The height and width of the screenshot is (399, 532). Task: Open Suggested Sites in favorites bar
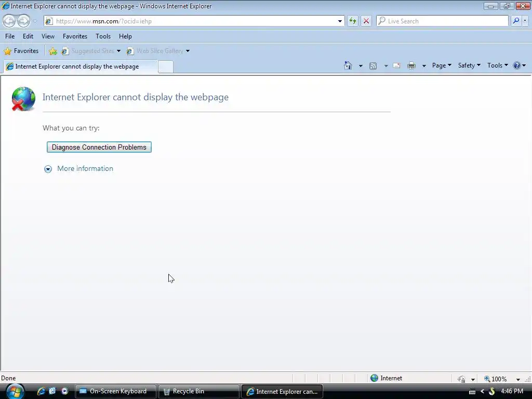click(88, 51)
